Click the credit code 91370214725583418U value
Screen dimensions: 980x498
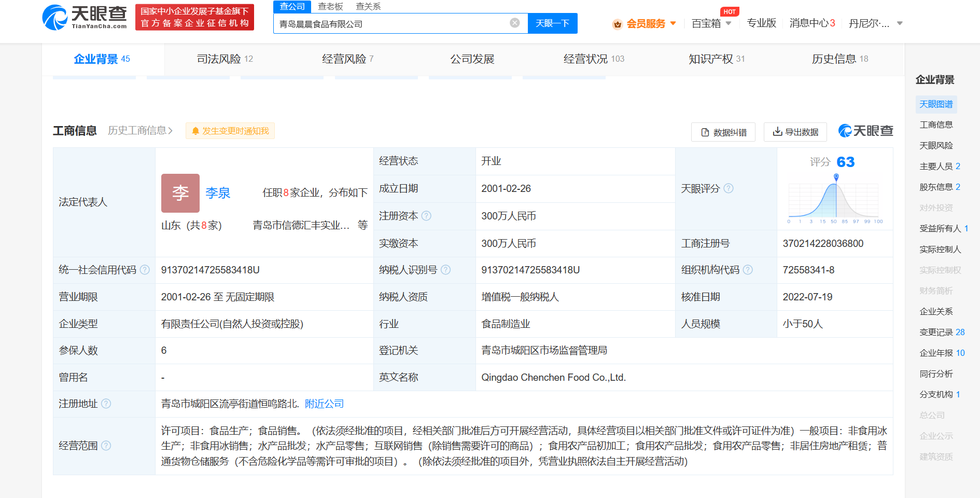click(211, 270)
